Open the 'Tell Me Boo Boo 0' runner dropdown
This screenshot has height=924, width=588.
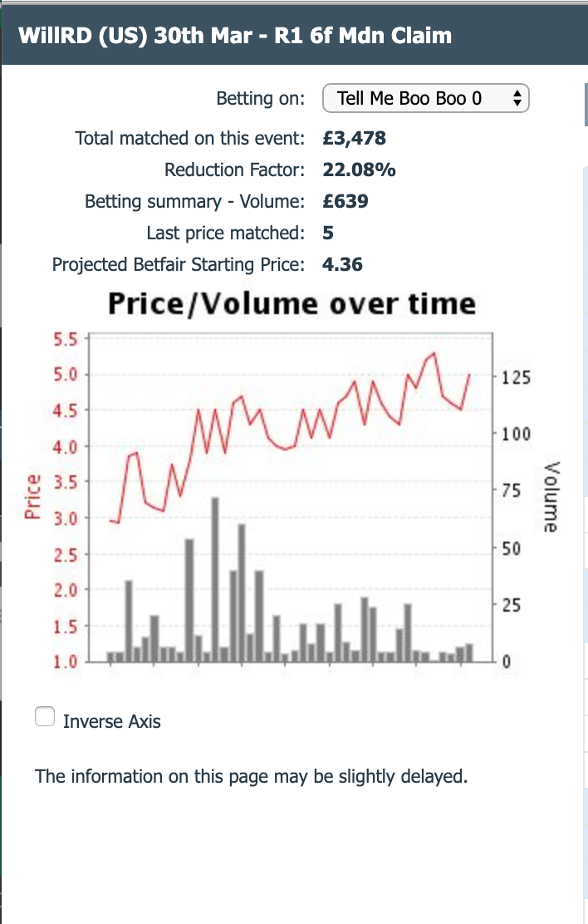pyautogui.click(x=425, y=98)
